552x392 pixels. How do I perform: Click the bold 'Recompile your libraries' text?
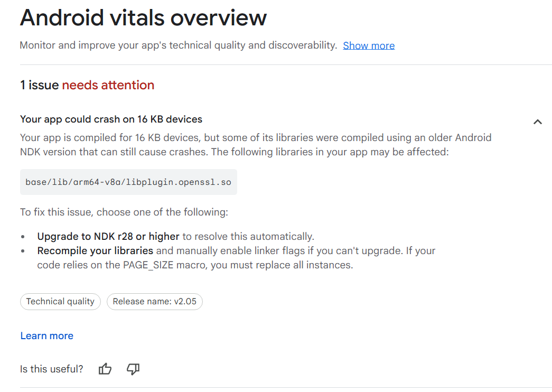point(95,251)
